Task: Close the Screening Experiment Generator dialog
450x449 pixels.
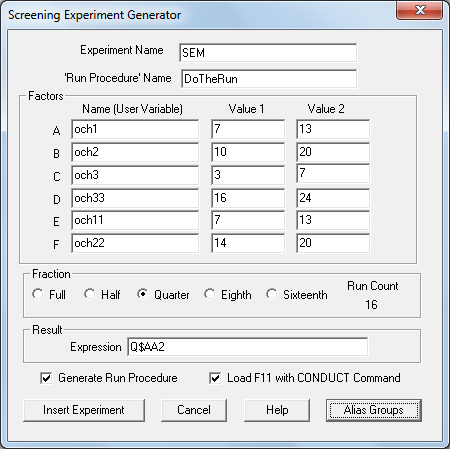Action: (420, 10)
